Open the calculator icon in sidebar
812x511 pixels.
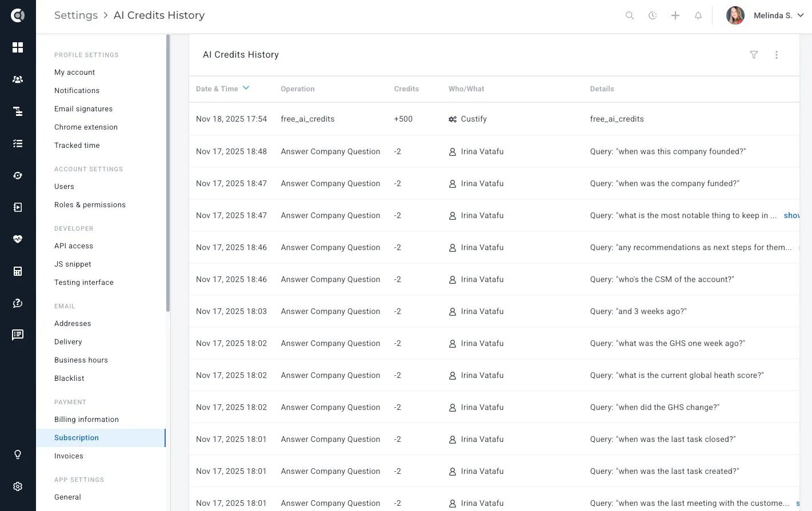coord(18,271)
